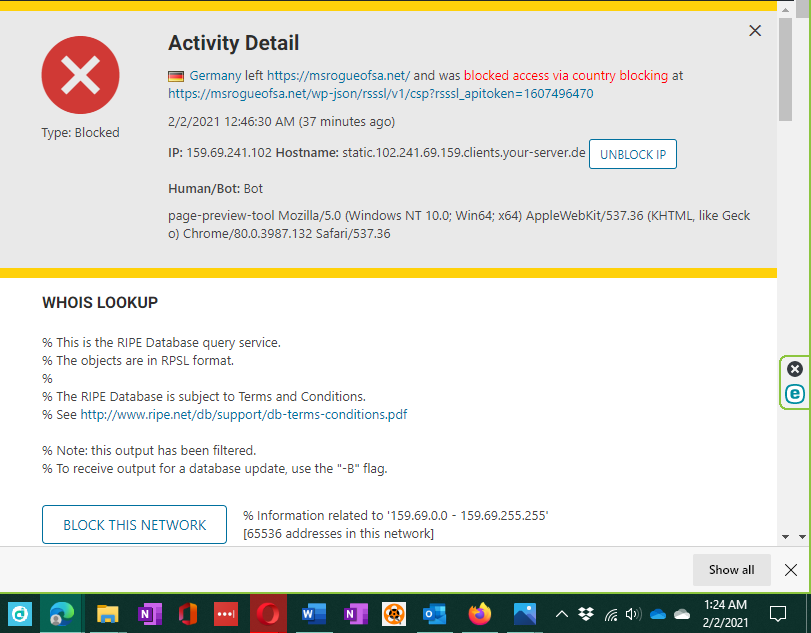Screen dimensions: 811x633
Task: Open Outlook from the taskbar
Action: click(x=435, y=614)
